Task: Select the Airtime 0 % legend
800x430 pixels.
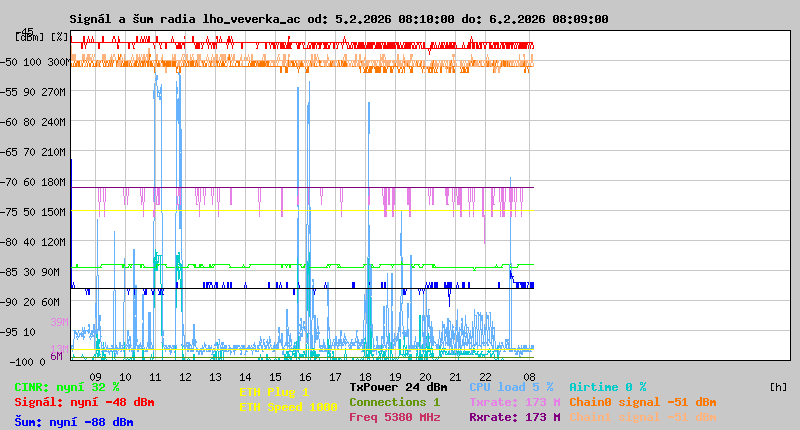Action: [608, 387]
